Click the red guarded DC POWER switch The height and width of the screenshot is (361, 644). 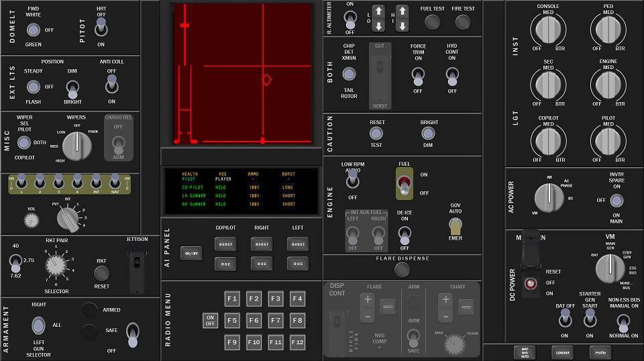(x=531, y=283)
